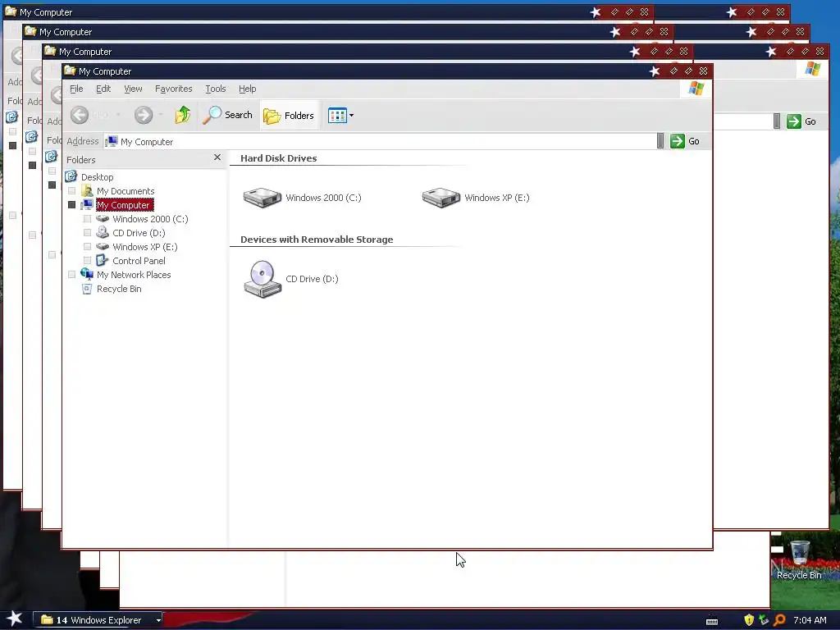Expand the My Documents tree node
840x630 pixels.
[x=72, y=190]
